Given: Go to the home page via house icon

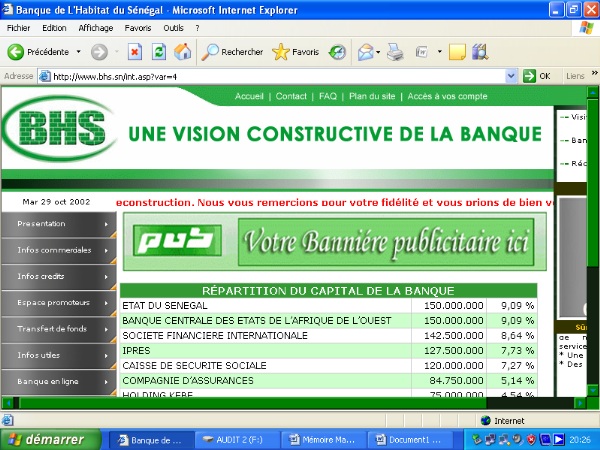Looking at the screenshot, I should coord(183,52).
